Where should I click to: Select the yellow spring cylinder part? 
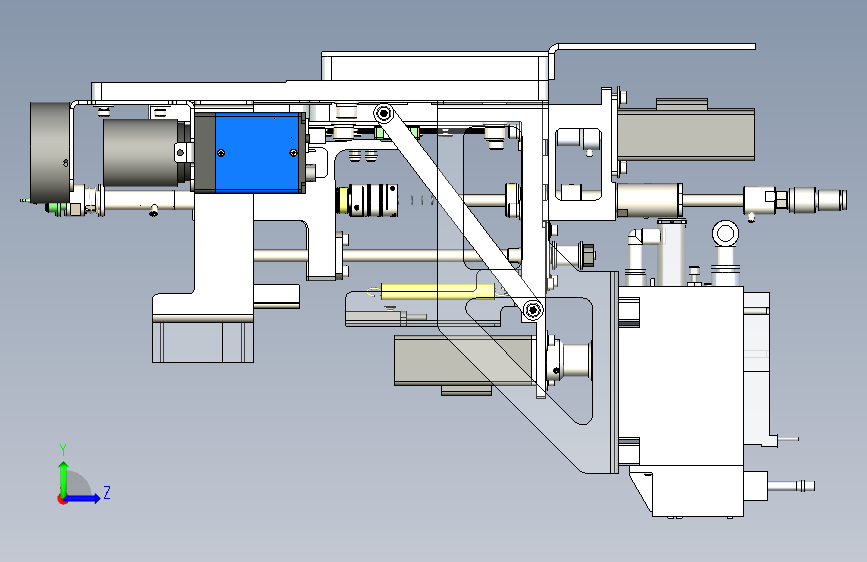coord(437,291)
